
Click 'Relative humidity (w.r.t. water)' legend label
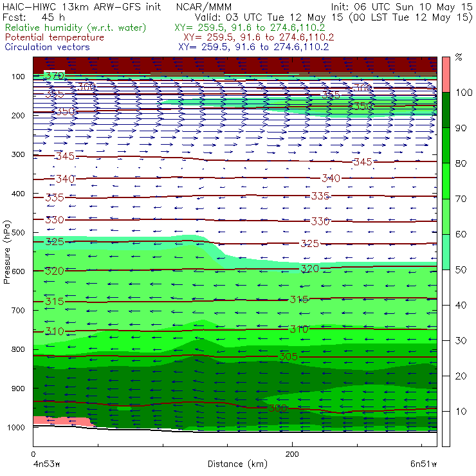[76, 28]
